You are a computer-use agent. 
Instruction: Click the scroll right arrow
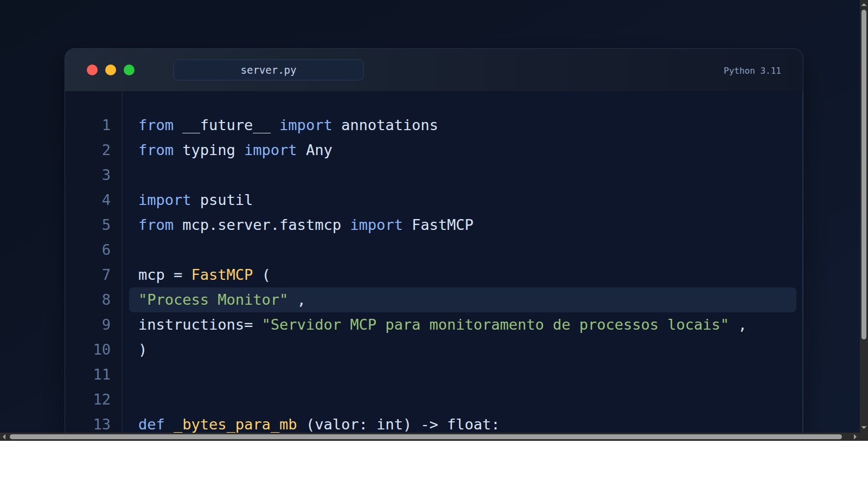click(855, 436)
